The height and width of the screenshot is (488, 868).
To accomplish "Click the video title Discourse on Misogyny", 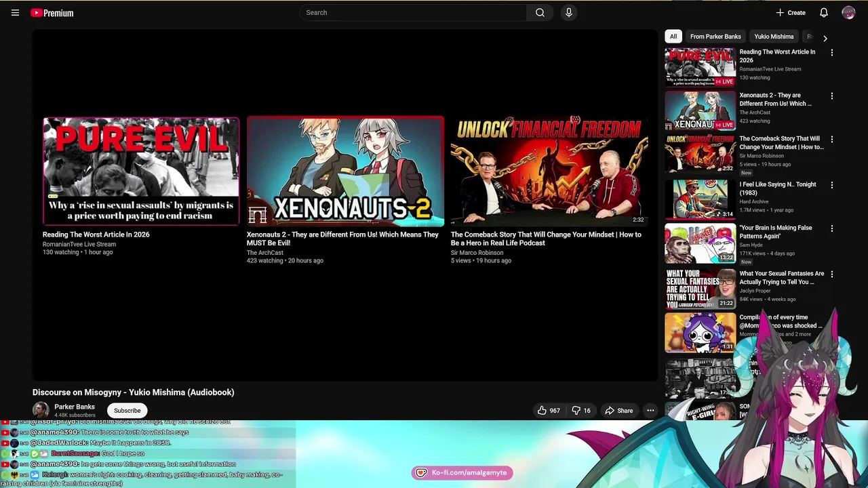I will pyautogui.click(x=133, y=392).
